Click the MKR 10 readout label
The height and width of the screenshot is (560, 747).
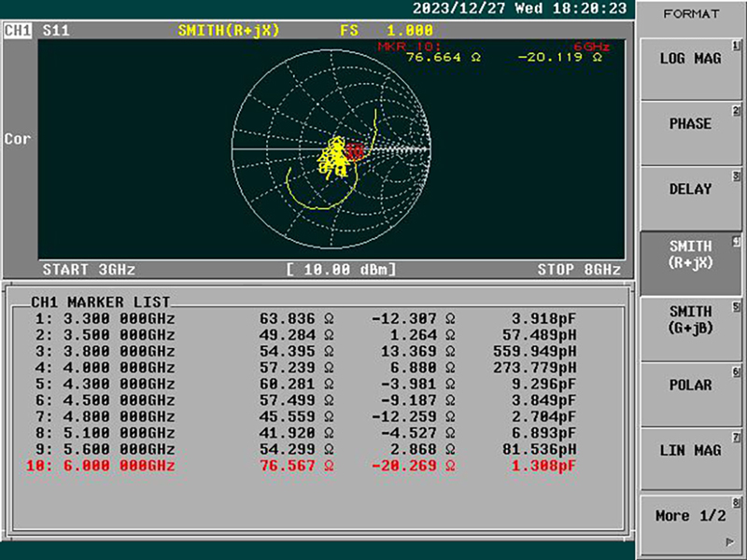[x=409, y=47]
